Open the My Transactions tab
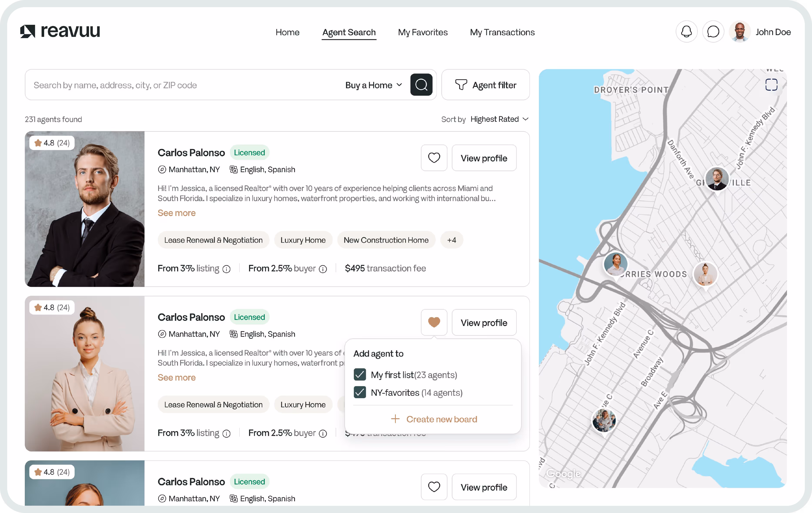 click(502, 32)
